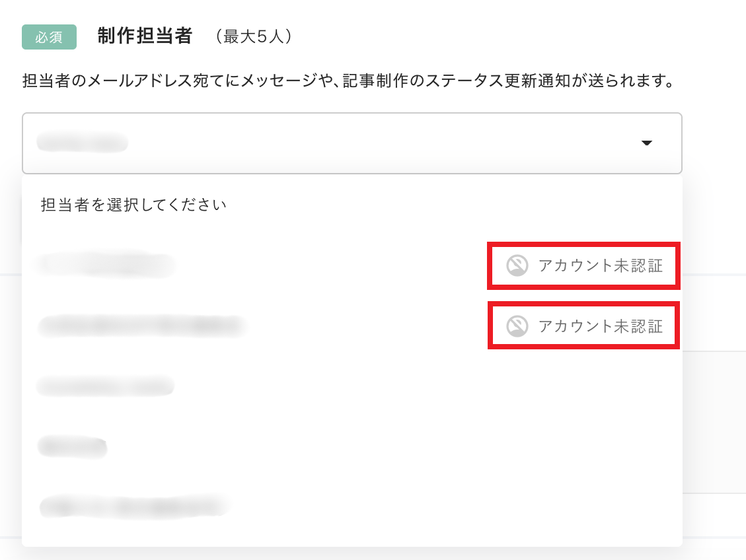
Task: Pick the third blurred assignee option
Action: click(106, 386)
